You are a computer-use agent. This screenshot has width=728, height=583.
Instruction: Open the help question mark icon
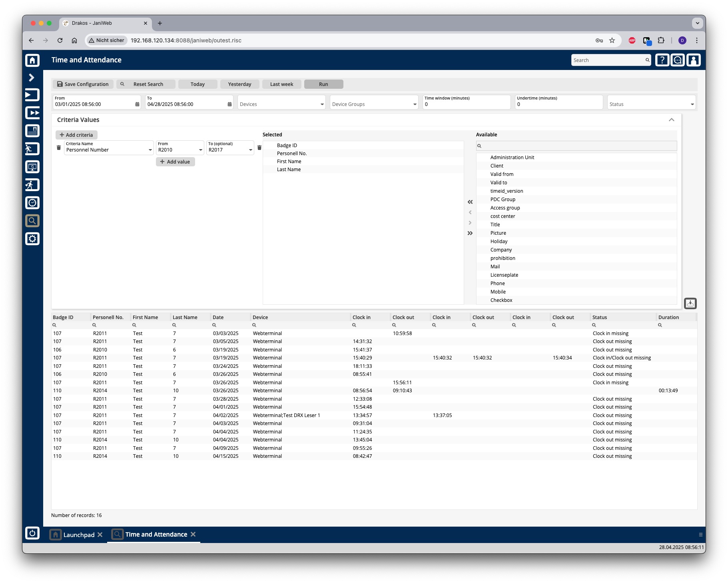tap(662, 60)
